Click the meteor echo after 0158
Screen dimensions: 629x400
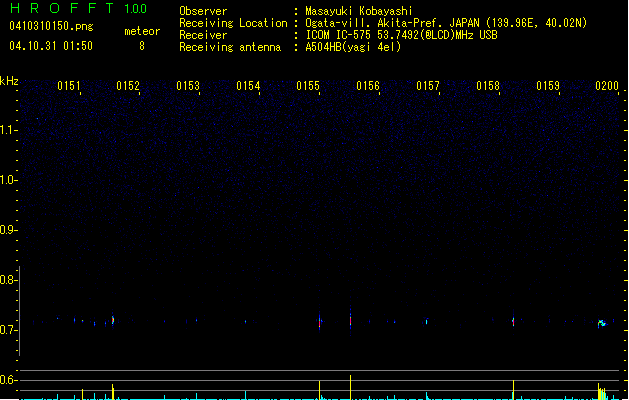tap(513, 321)
